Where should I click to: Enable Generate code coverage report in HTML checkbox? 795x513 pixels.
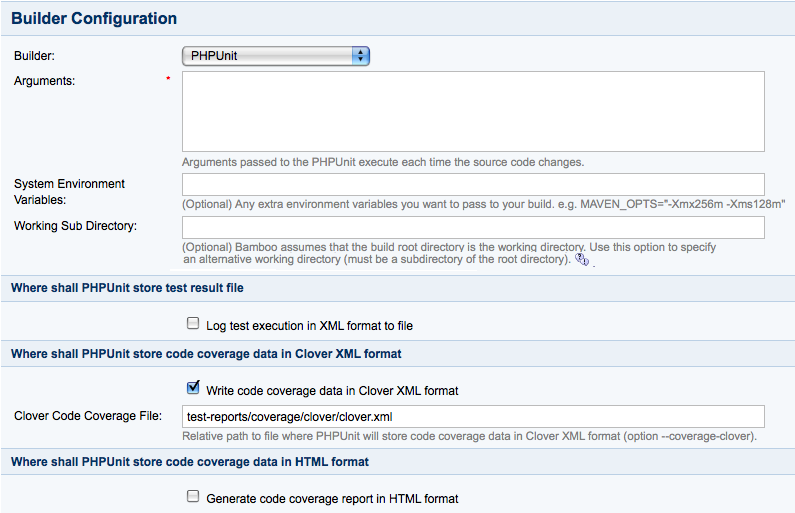tap(193, 496)
